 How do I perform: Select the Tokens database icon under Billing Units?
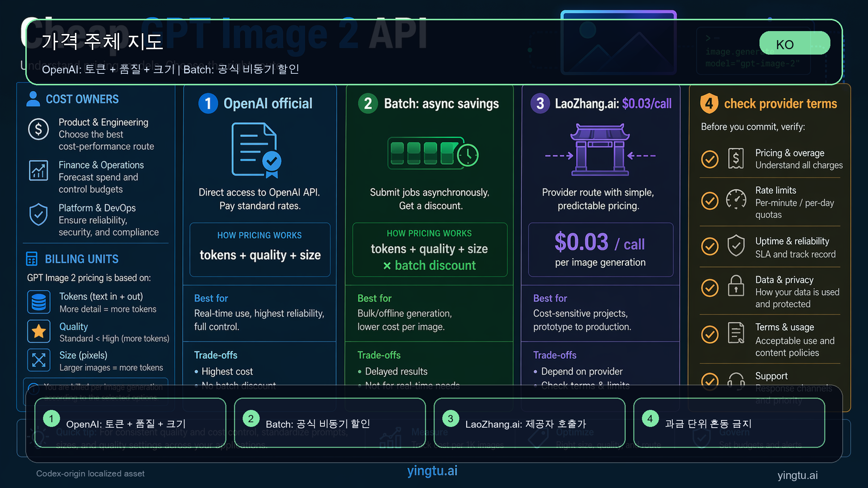point(39,302)
